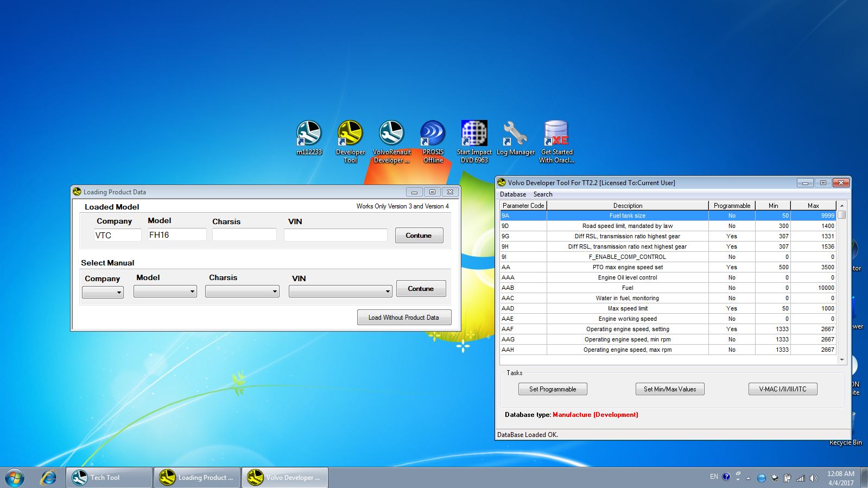The height and width of the screenshot is (488, 868).
Task: Select row 9D Road speed limit
Action: point(668,226)
